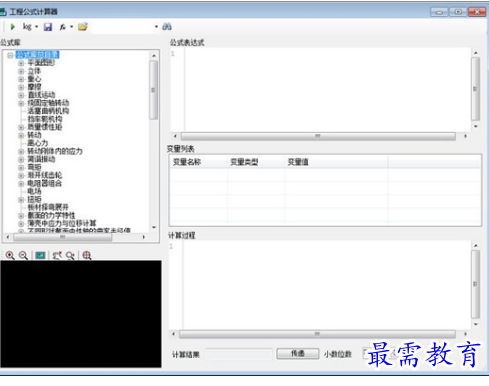Click formula tree vertical scrollbar thumb

coord(153,90)
